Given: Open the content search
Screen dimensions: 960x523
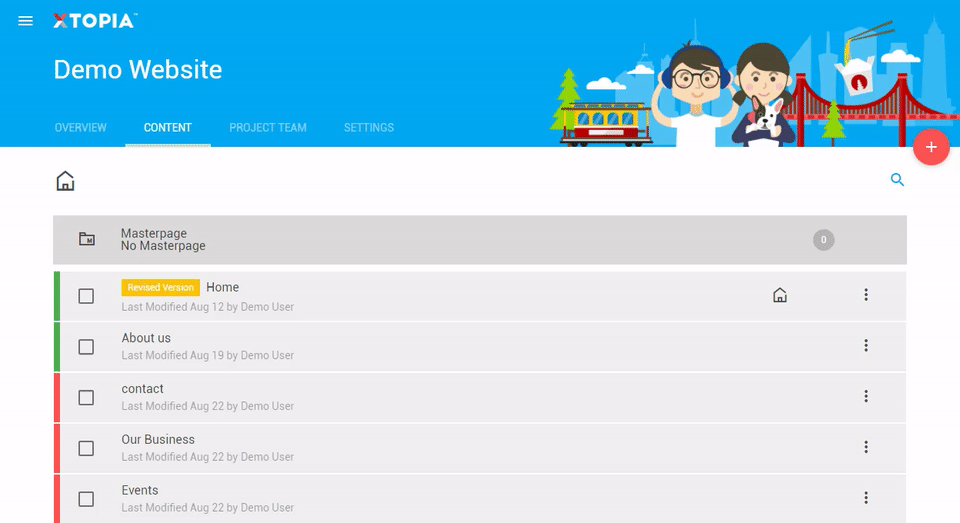Looking at the screenshot, I should (x=897, y=180).
